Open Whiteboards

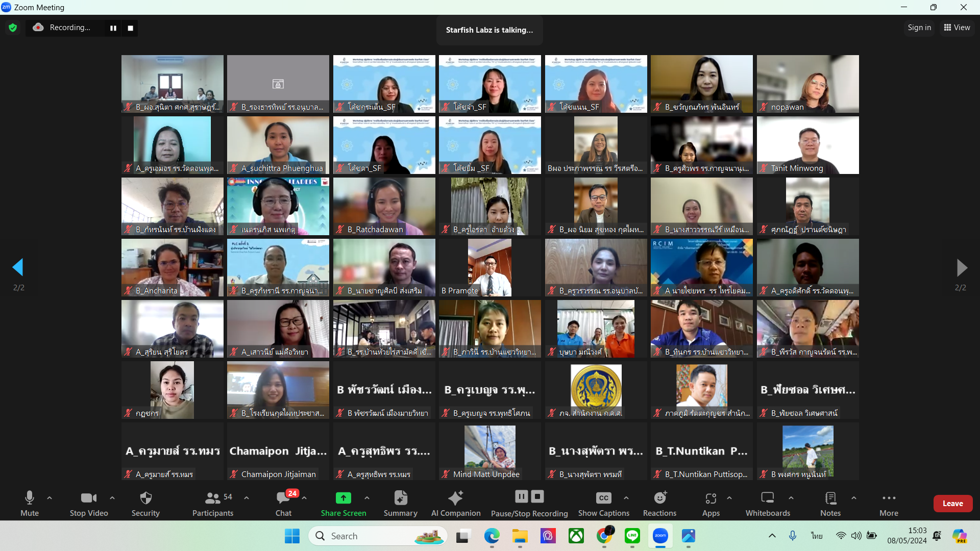coord(767,498)
